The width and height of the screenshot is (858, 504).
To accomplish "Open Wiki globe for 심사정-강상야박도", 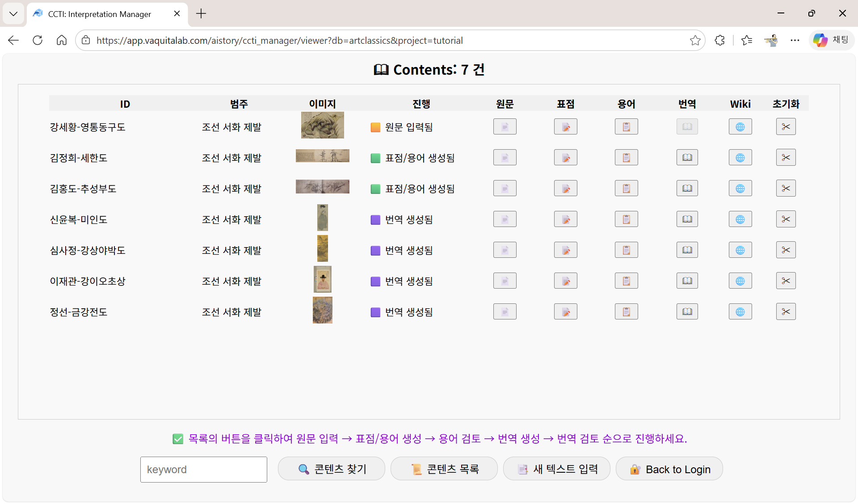I will coord(740,250).
